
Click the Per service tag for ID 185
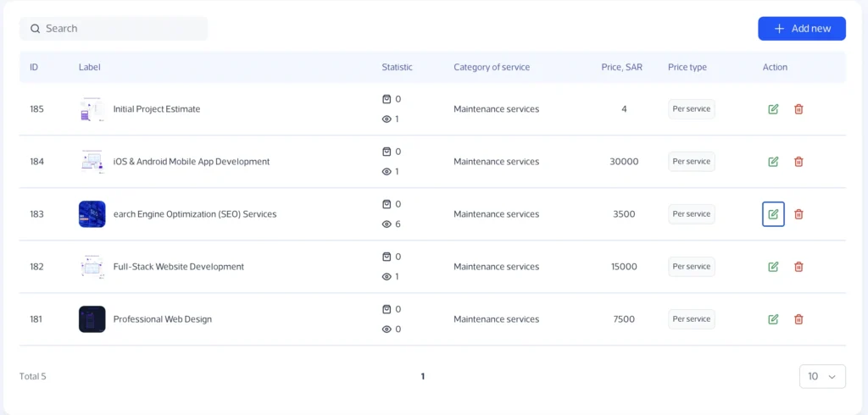(691, 109)
